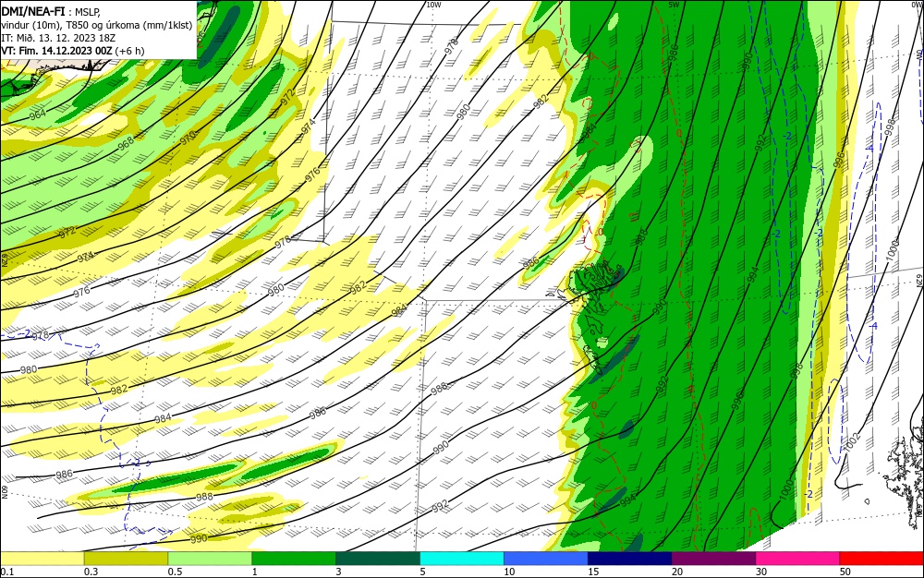Click the '10W' longitude label

433,5
